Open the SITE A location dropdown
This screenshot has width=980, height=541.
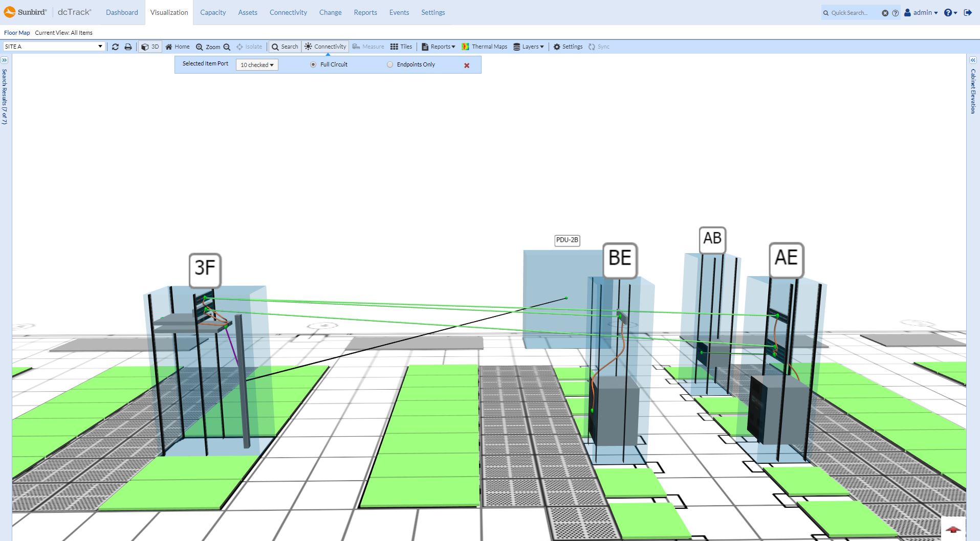(100, 46)
